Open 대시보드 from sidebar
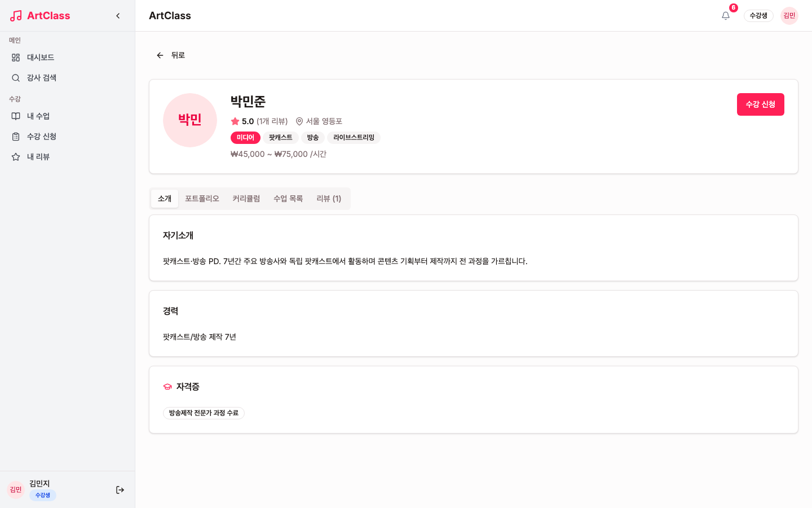 point(68,58)
